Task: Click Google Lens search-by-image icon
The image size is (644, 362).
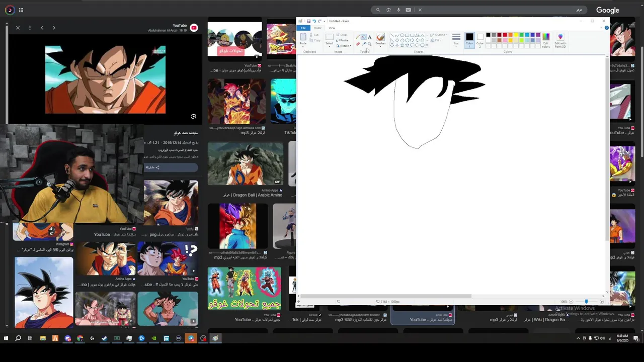Action: coord(388,10)
